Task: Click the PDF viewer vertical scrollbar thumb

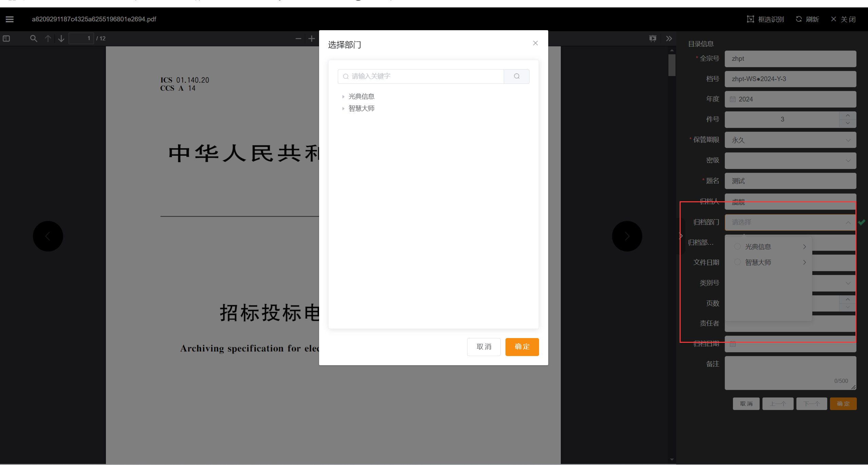Action: [672, 65]
